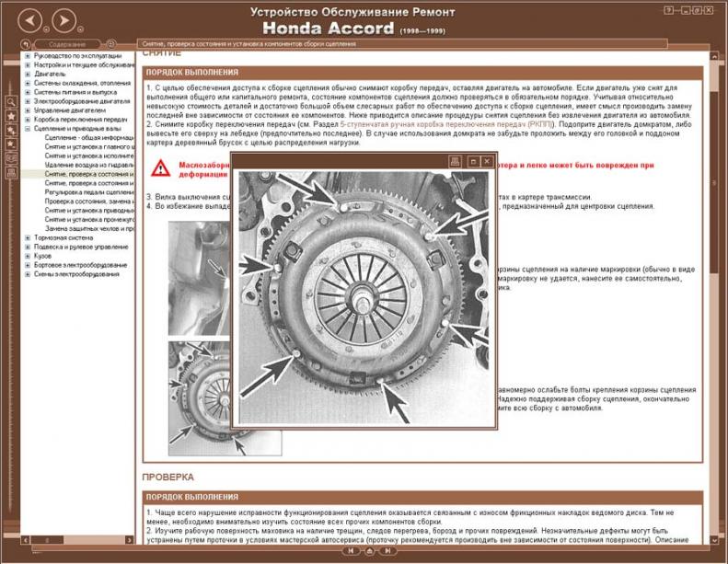Click the round icon right of Содержание

click(111, 44)
